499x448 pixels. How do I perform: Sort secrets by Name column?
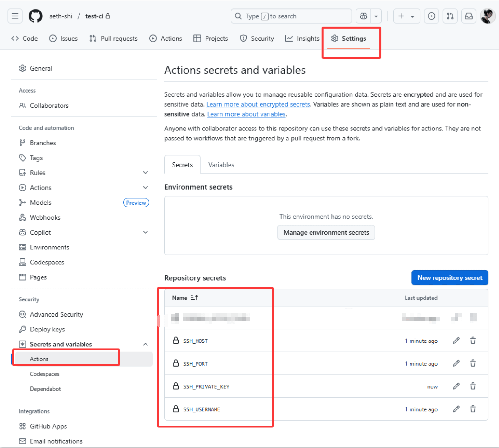point(185,298)
